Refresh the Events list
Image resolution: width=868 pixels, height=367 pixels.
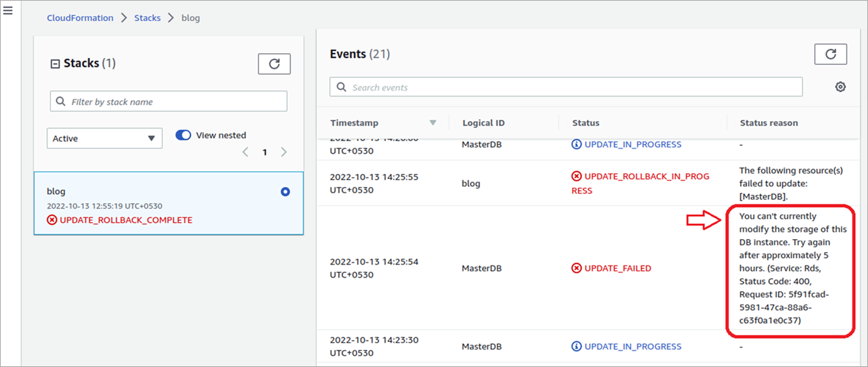(x=831, y=54)
